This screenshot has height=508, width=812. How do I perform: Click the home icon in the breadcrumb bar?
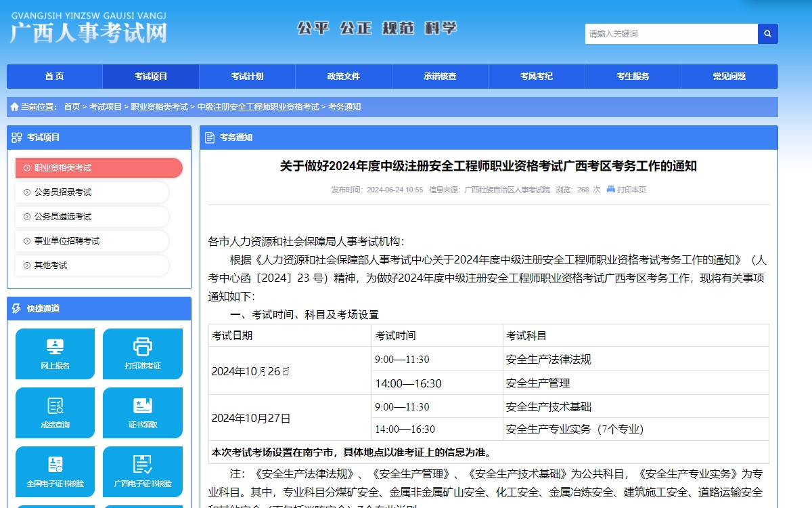(13, 106)
